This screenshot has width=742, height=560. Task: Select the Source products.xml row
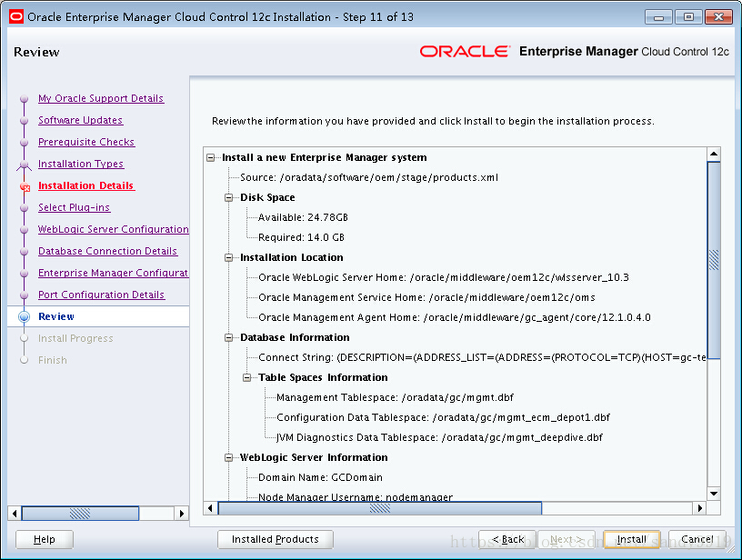369,178
